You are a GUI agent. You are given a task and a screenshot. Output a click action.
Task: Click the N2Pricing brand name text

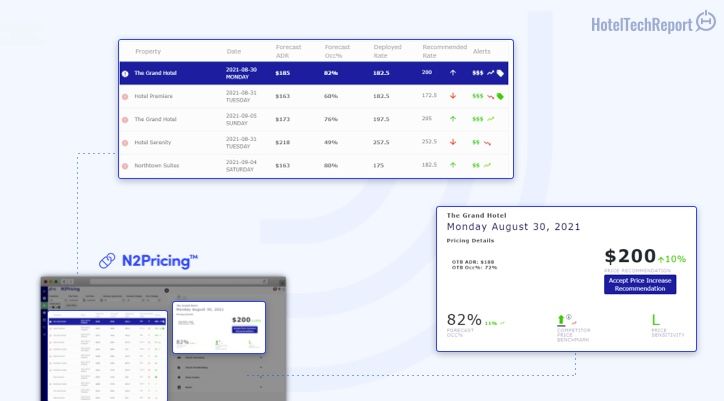[x=160, y=261]
